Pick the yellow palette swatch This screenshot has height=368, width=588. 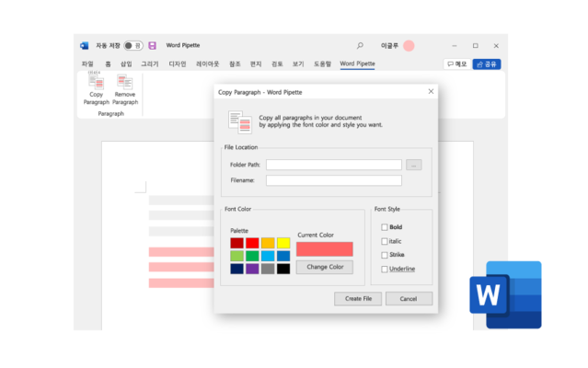[x=283, y=243]
